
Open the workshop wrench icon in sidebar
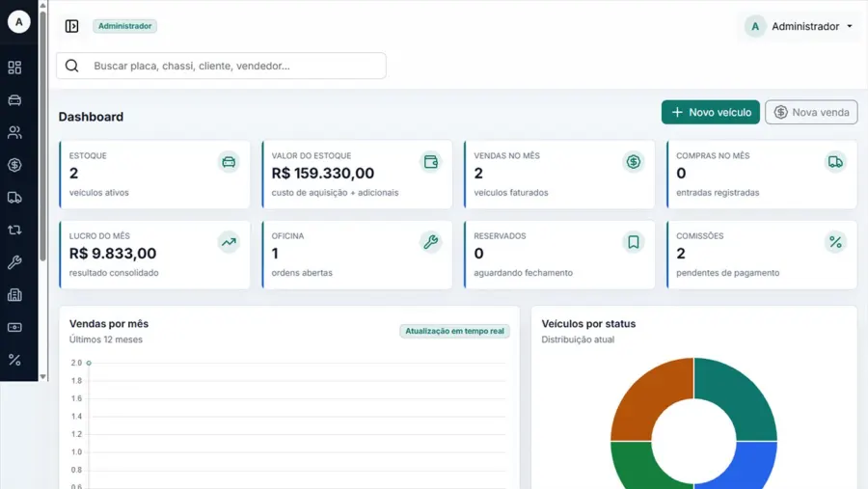coord(14,262)
